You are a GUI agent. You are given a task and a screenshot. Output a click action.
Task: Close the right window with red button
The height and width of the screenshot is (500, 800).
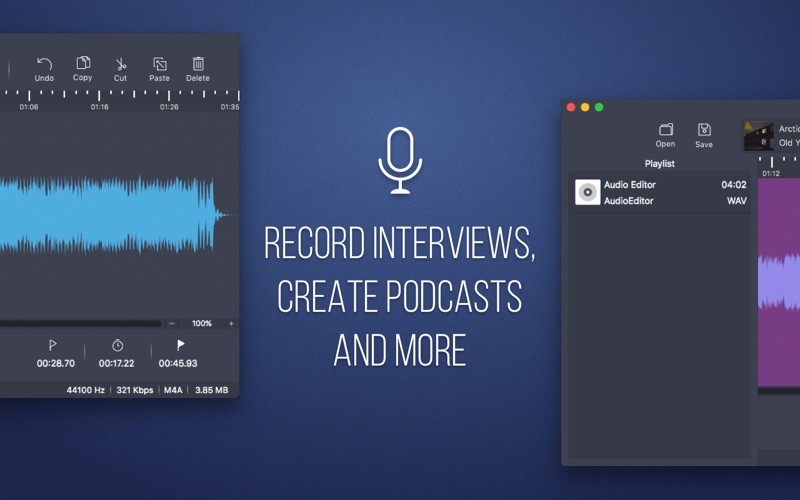[571, 107]
